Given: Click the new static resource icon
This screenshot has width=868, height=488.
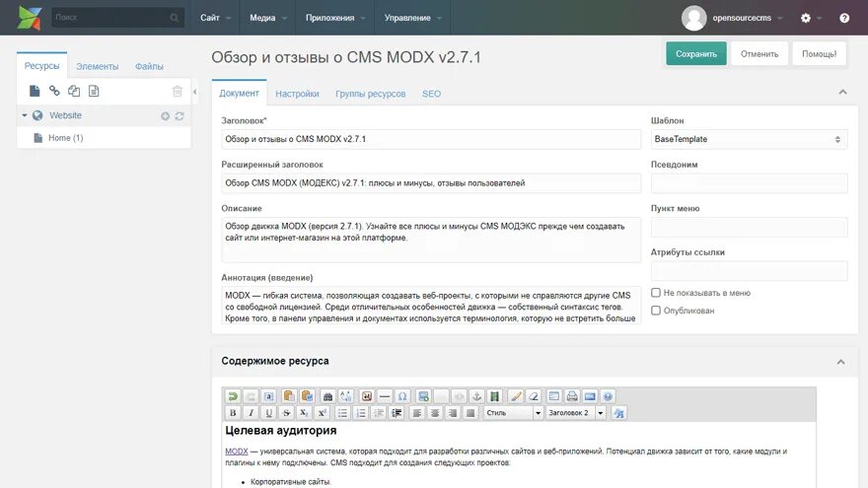Looking at the screenshot, I should [94, 91].
